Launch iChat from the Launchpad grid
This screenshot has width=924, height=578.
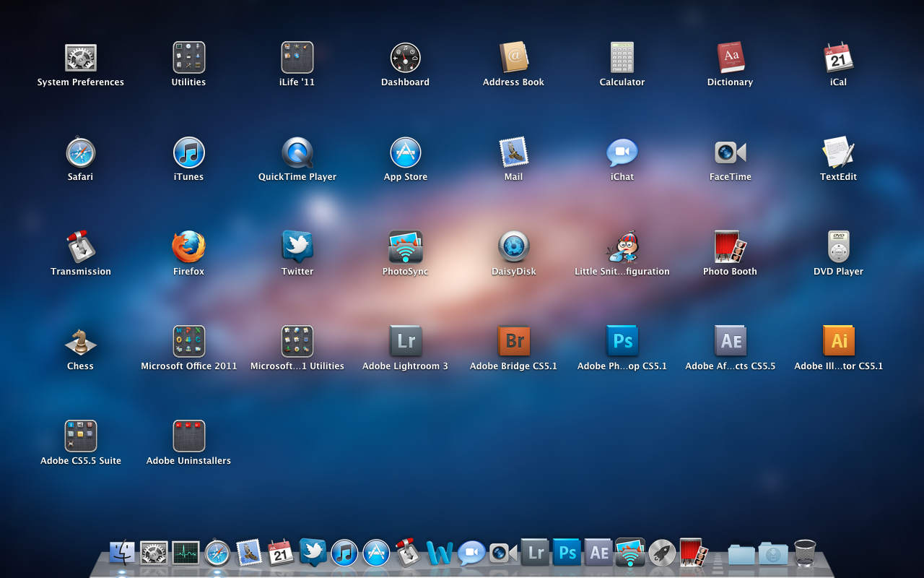tap(622, 152)
